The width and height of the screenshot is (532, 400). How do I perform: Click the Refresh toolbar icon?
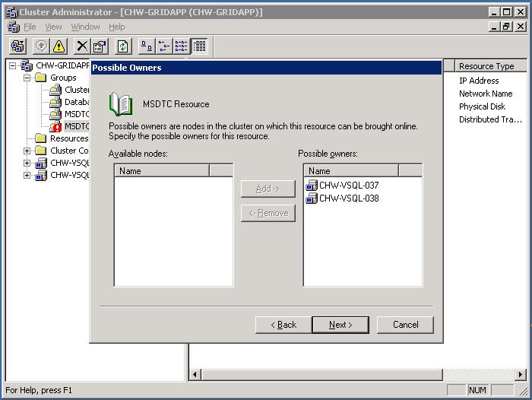coord(123,46)
